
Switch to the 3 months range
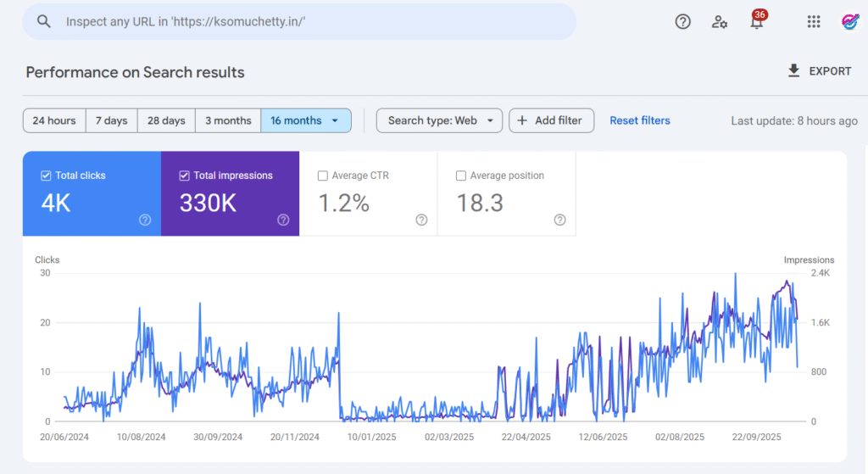pos(227,120)
